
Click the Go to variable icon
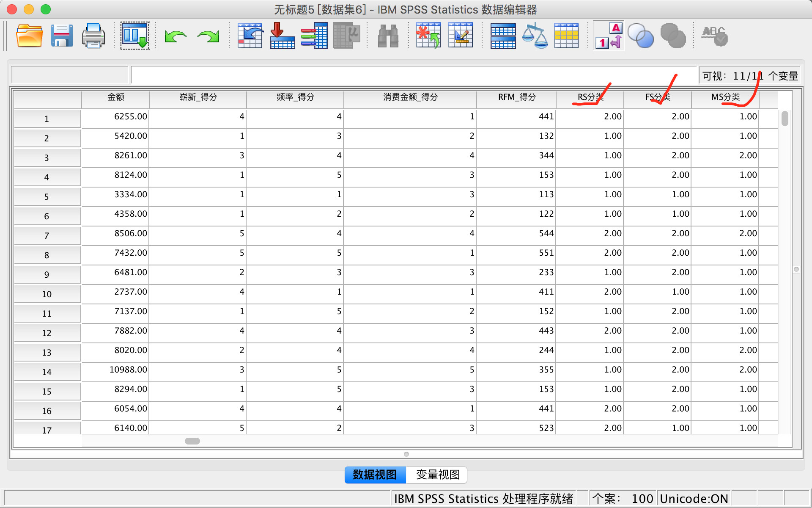tap(282, 36)
